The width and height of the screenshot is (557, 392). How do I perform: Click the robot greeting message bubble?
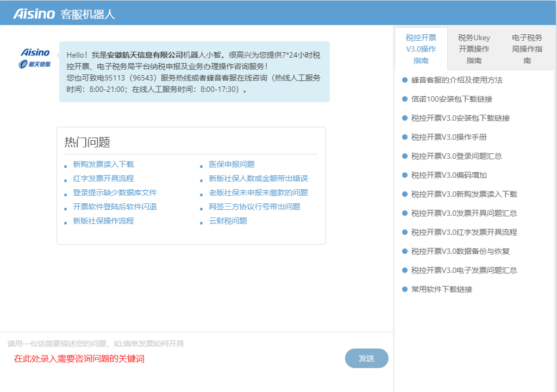click(x=195, y=72)
